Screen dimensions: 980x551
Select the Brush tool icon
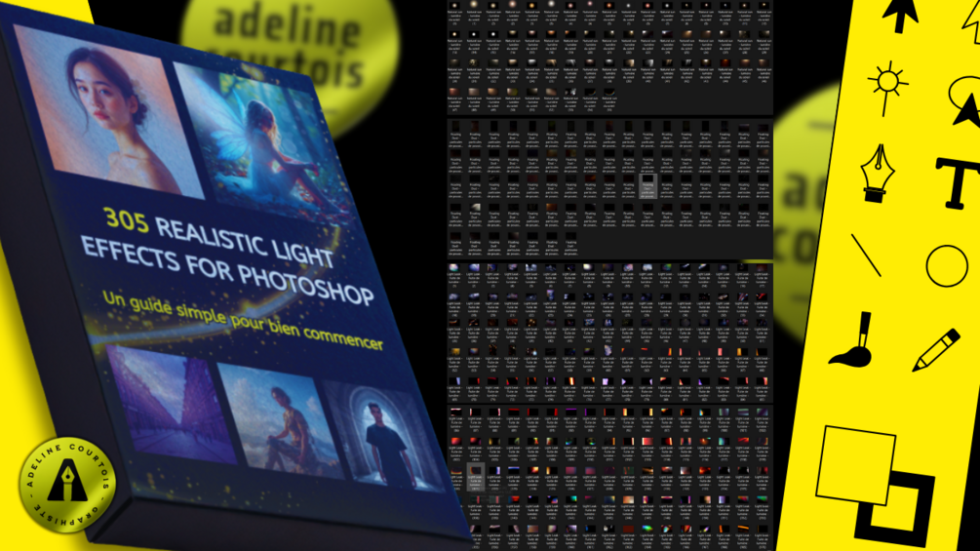(852, 340)
